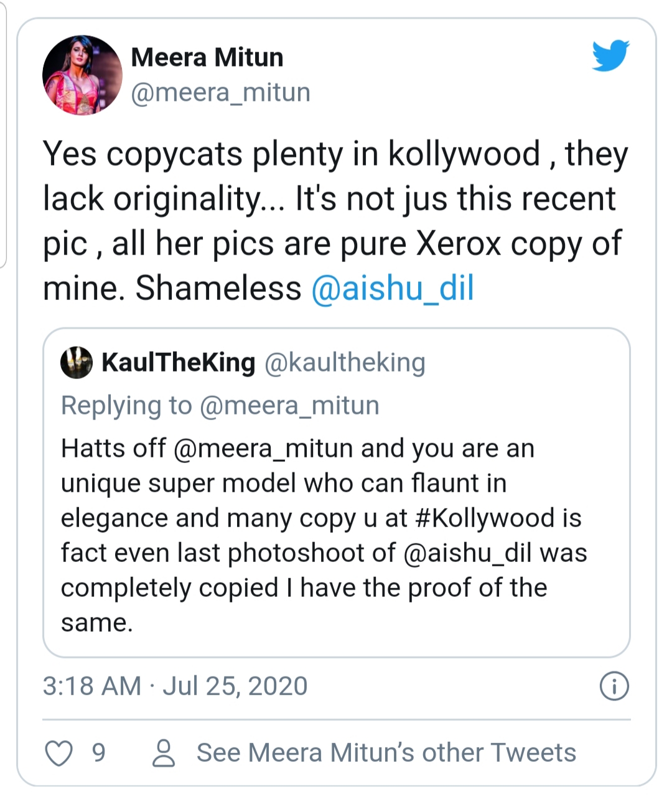Open the @meera_mitun mention after 'Hatts off'

coord(263,448)
